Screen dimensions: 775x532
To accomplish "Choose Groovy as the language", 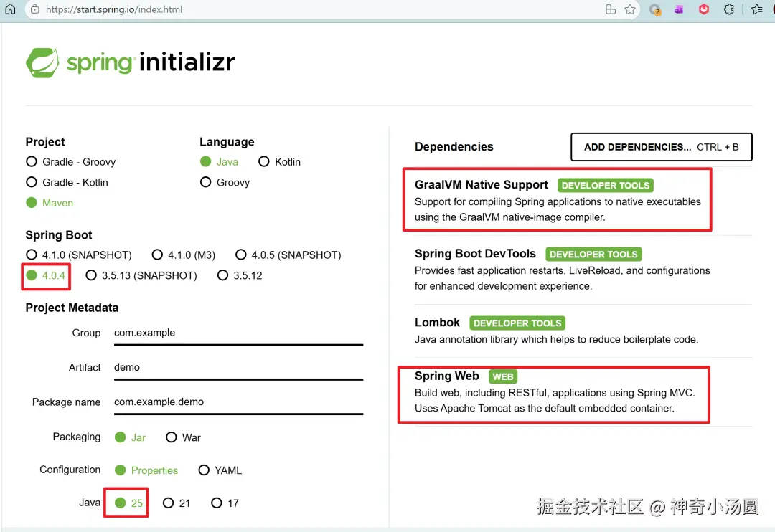I will [225, 182].
